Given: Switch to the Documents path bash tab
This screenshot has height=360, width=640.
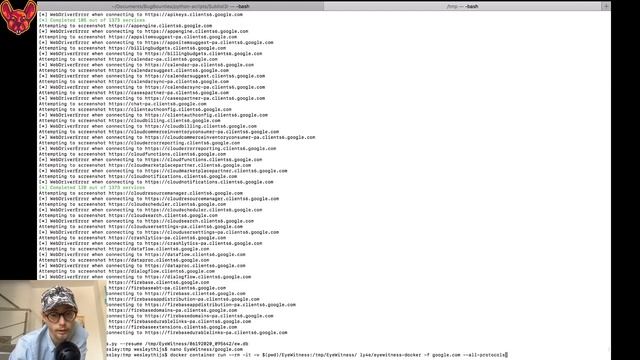Looking at the screenshot, I should [x=181, y=6].
